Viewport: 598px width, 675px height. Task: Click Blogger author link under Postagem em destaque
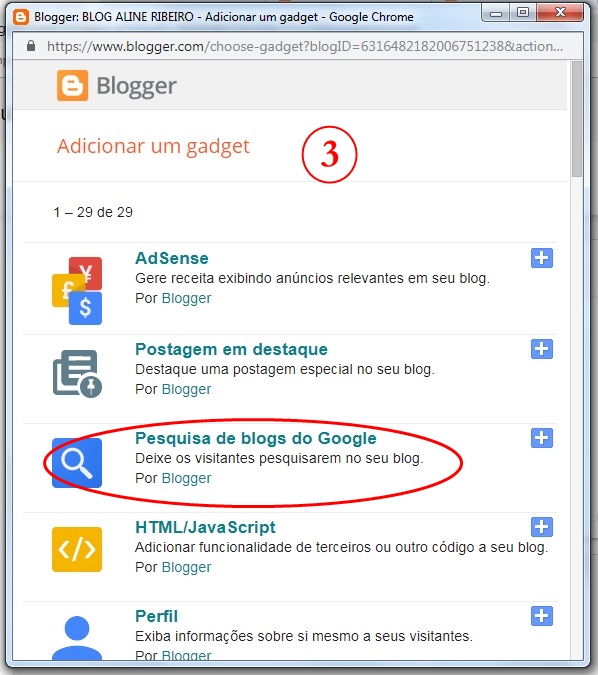tap(186, 389)
